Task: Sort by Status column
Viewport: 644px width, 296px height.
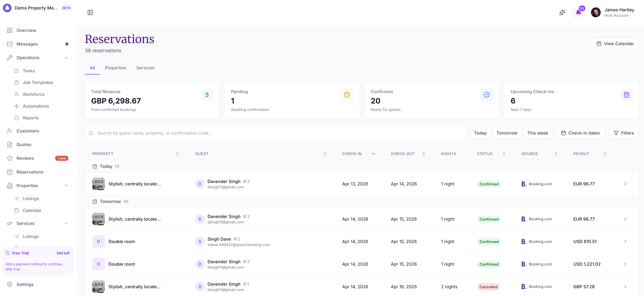Action: [x=504, y=154]
